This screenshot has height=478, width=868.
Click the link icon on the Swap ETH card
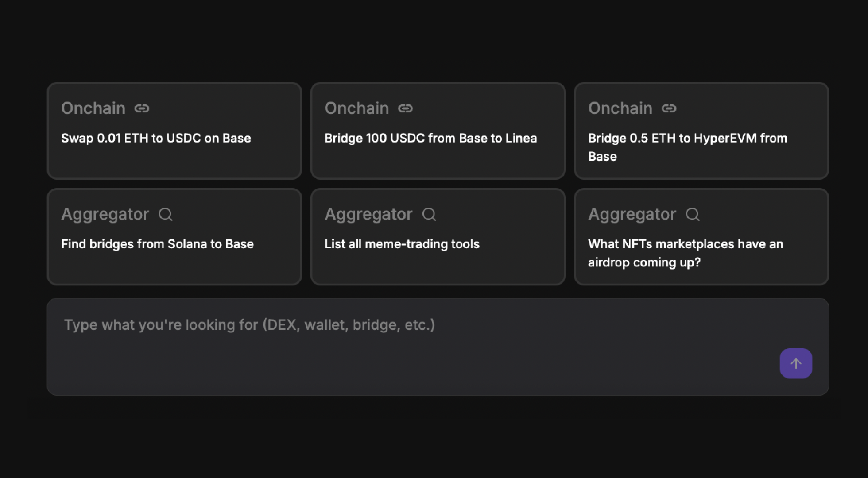[142, 108]
